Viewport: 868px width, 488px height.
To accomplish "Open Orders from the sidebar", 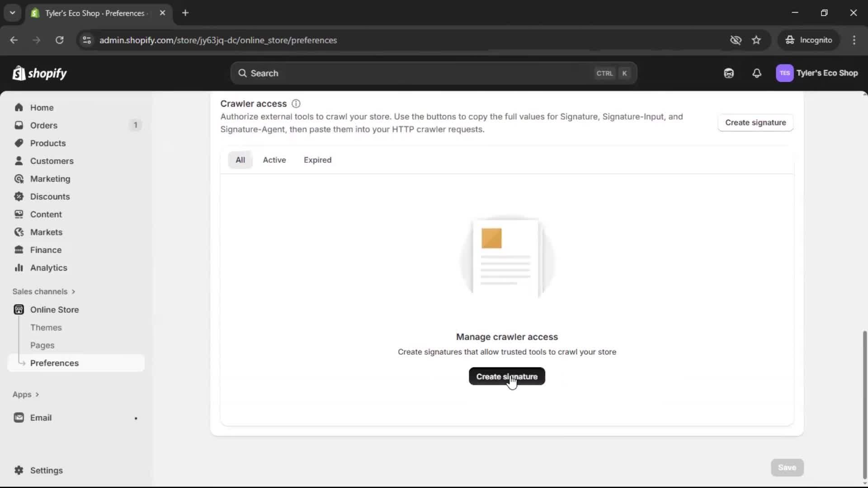I will tap(44, 125).
